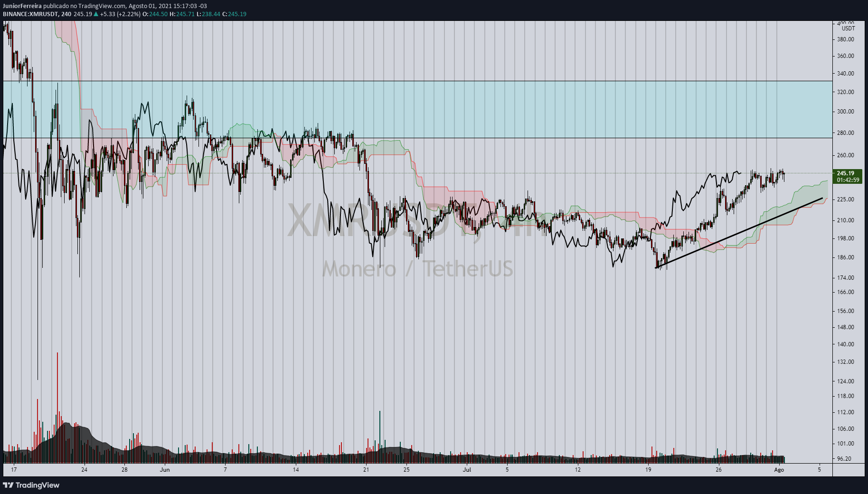Click the 210.00 price axis label
This screenshot has height=494, width=868.
(846, 220)
